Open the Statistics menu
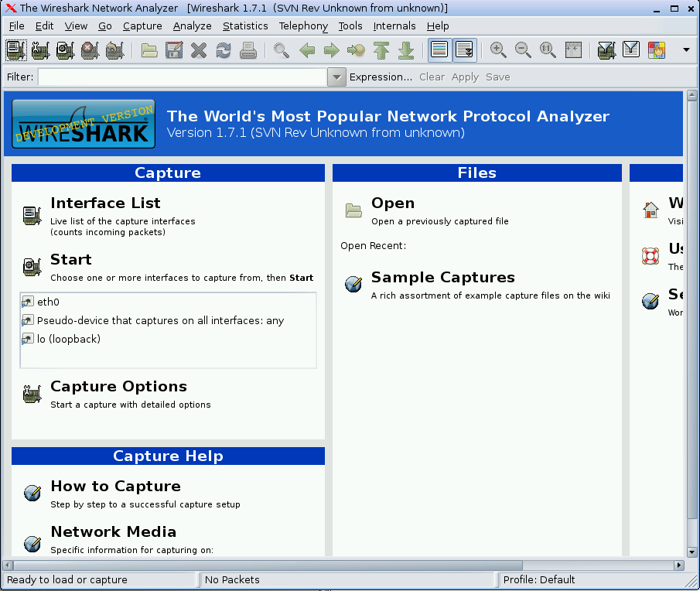This screenshot has height=591, width=700. [245, 26]
